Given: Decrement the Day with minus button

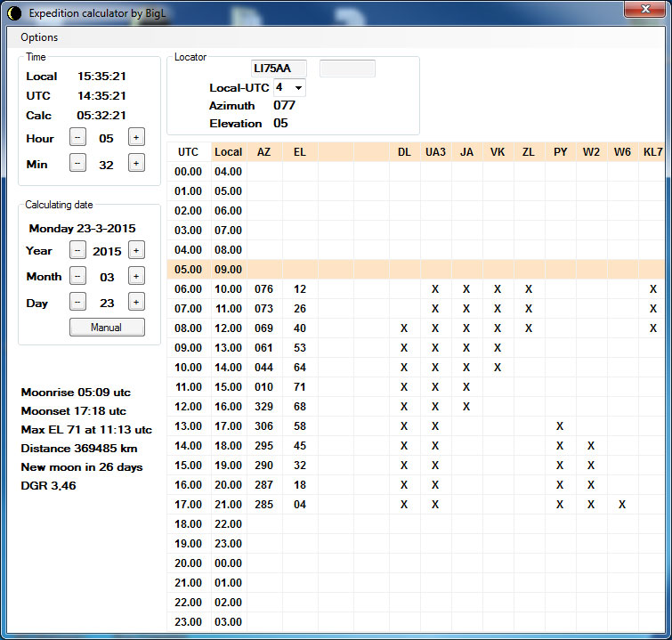Looking at the screenshot, I should click(78, 302).
